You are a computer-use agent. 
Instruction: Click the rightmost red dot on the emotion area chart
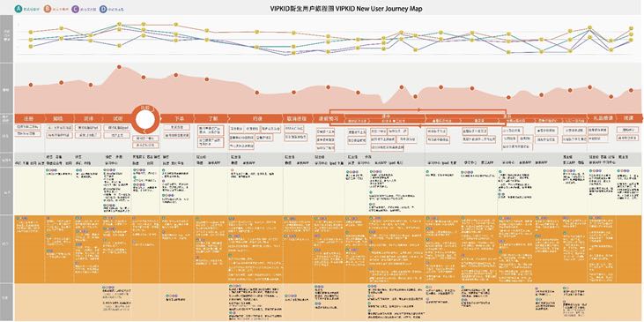(632, 90)
